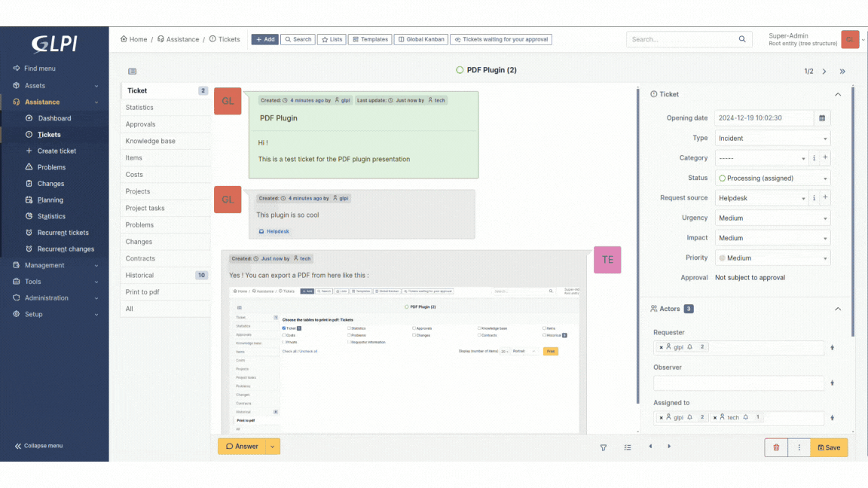Click the next ticket arrow near 1/2
The height and width of the screenshot is (488, 868).
point(824,72)
